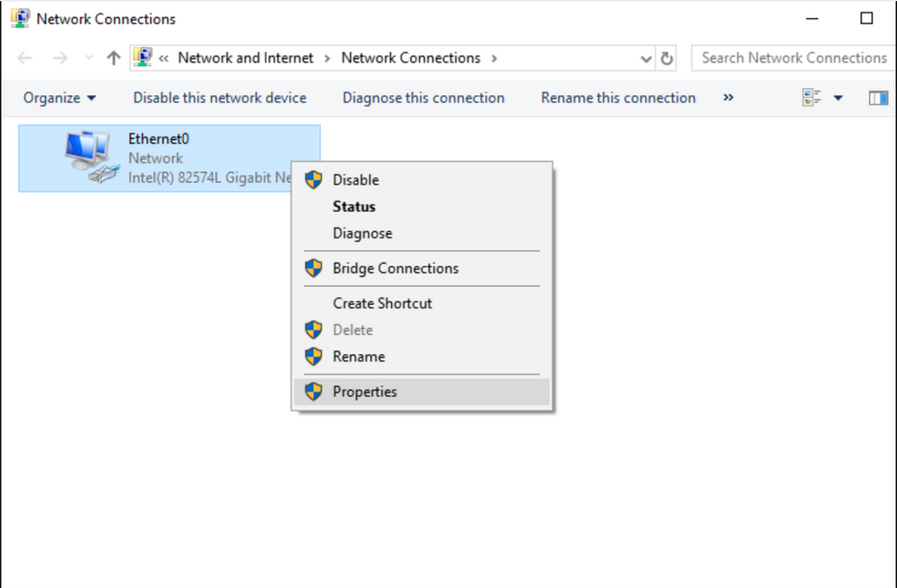Choose Create Shortcut menu entry
The width and height of the screenshot is (897, 588).
pyautogui.click(x=382, y=303)
